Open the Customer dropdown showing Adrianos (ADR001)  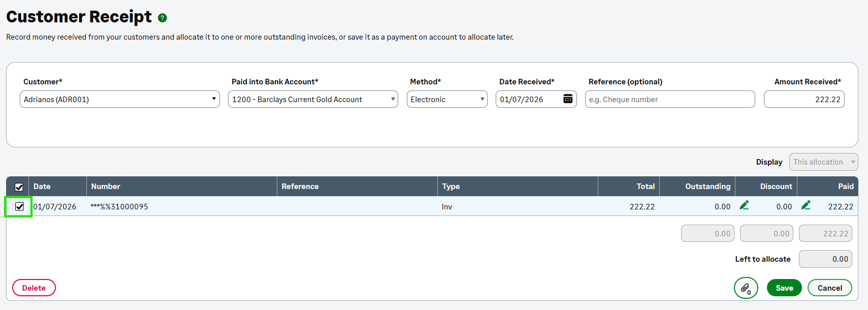[x=120, y=99]
